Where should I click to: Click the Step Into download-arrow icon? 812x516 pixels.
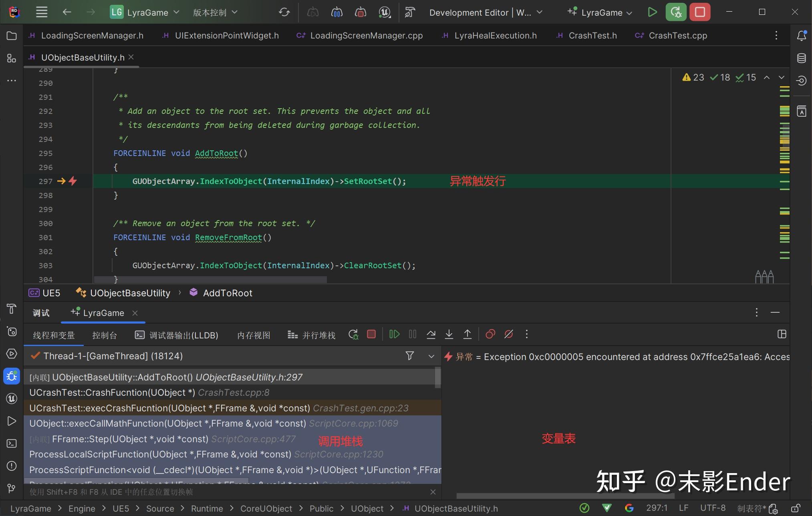pos(449,334)
